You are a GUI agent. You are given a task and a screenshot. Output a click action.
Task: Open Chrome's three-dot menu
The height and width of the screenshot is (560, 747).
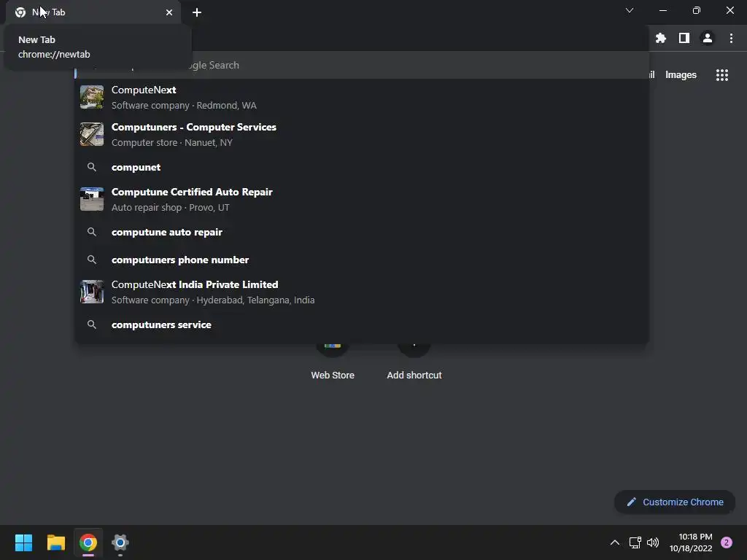(x=731, y=38)
